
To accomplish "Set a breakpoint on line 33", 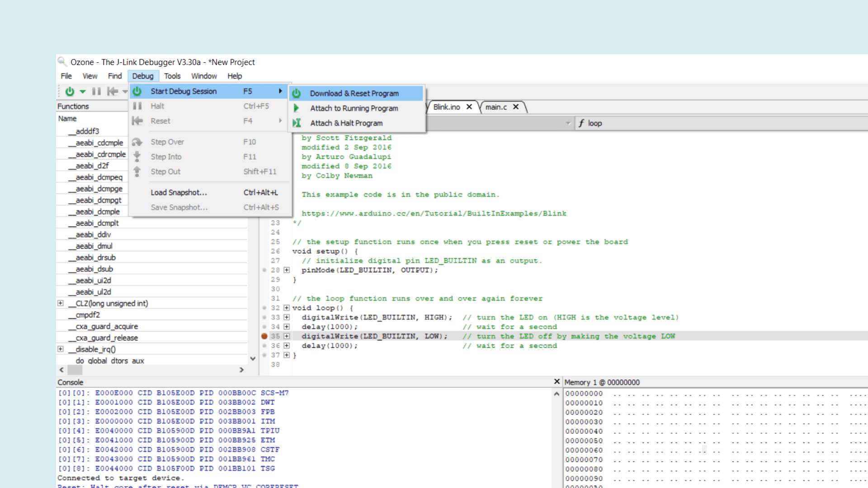I will 264,317.
